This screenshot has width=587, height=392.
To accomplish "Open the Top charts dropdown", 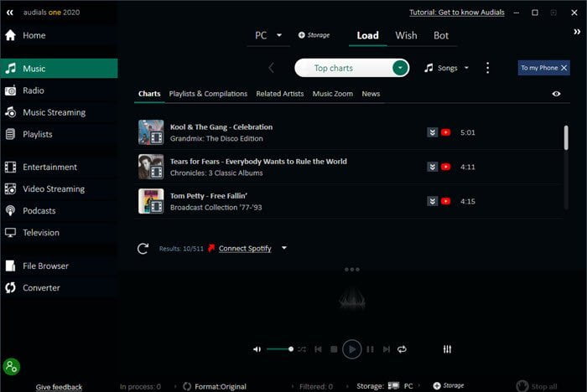I will click(x=400, y=68).
